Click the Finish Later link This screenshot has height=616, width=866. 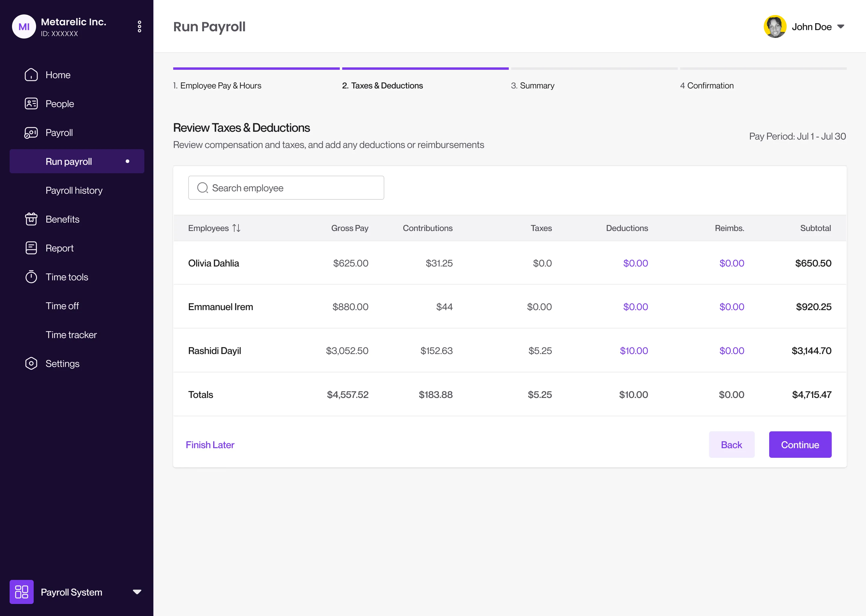point(210,445)
